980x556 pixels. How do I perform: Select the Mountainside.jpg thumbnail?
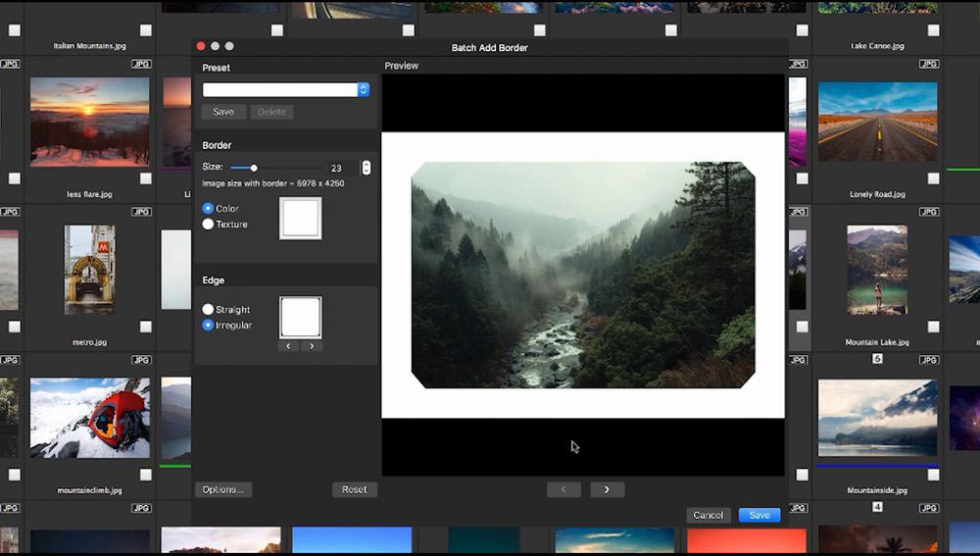[x=877, y=418]
